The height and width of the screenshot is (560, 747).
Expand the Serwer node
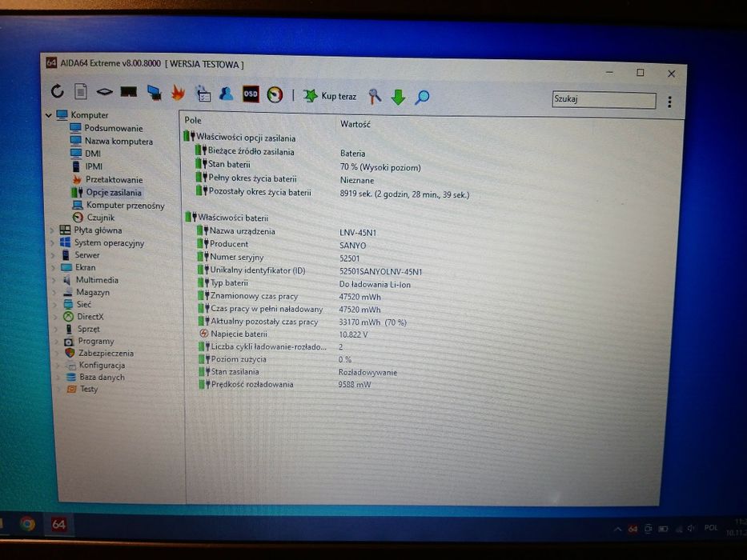52,255
